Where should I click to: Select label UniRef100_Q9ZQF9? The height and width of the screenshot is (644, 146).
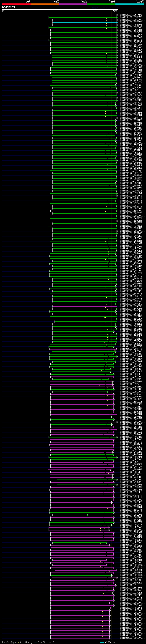tap(131, 108)
